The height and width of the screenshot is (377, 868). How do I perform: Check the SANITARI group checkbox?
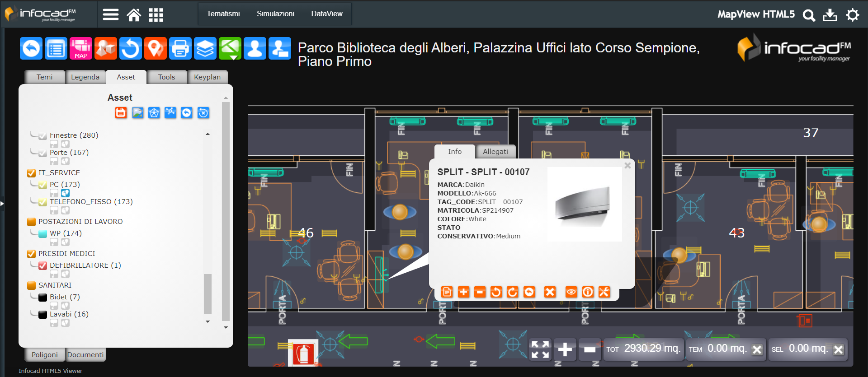click(x=31, y=285)
